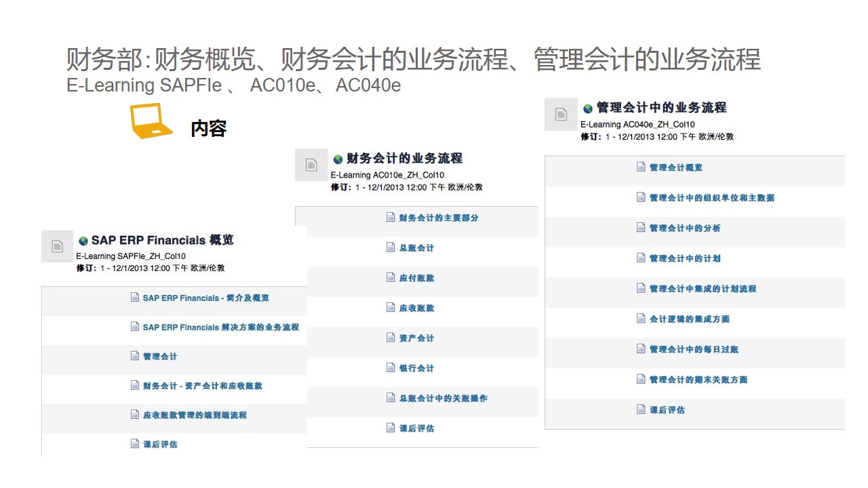The width and height of the screenshot is (868, 488).
Task: Open the 会计逻辑的集成方面 link
Action: 690,319
